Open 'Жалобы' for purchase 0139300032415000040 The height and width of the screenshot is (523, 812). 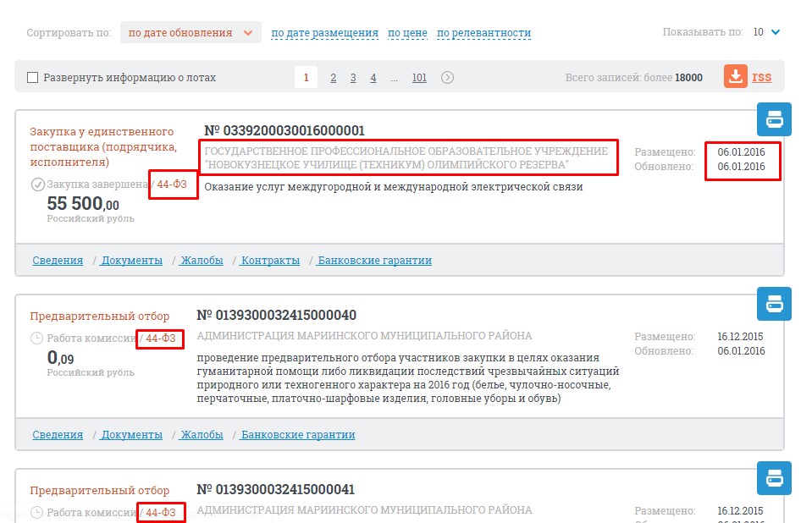tap(202, 435)
